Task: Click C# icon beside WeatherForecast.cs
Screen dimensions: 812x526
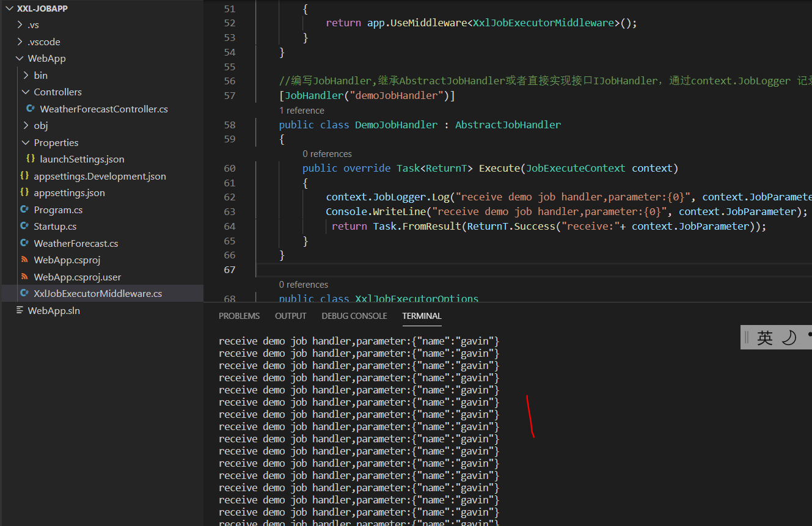Action: 24,243
